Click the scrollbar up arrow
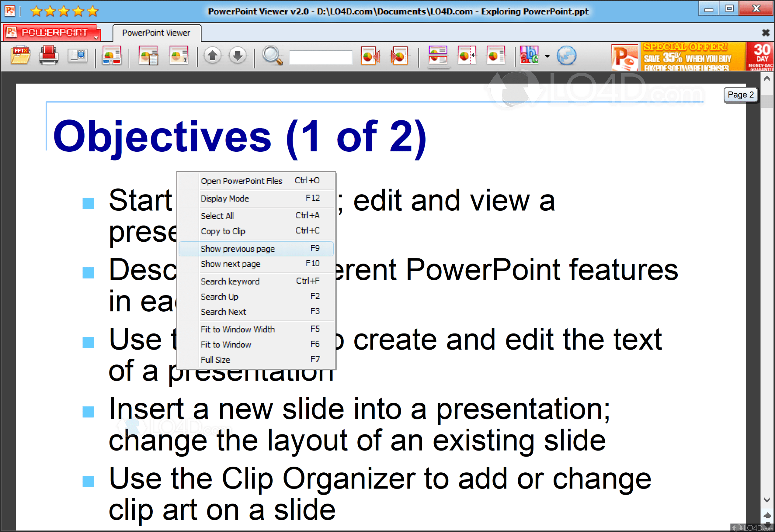 tap(767, 78)
